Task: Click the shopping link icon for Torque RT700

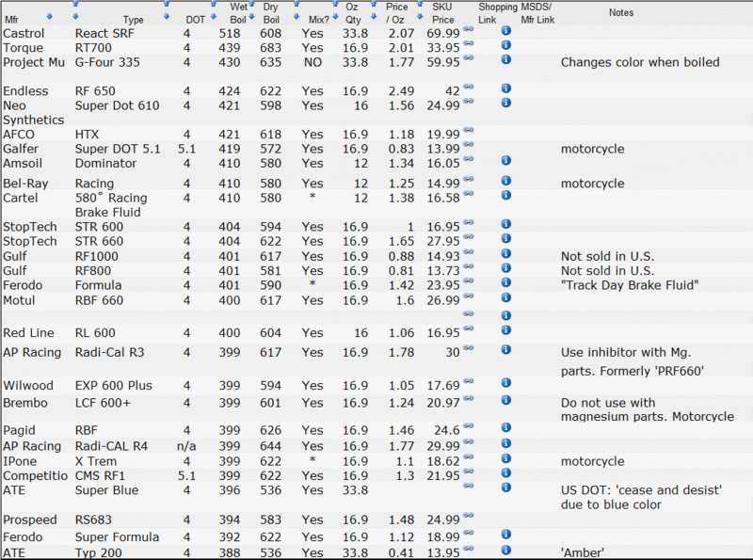Action: (468, 43)
